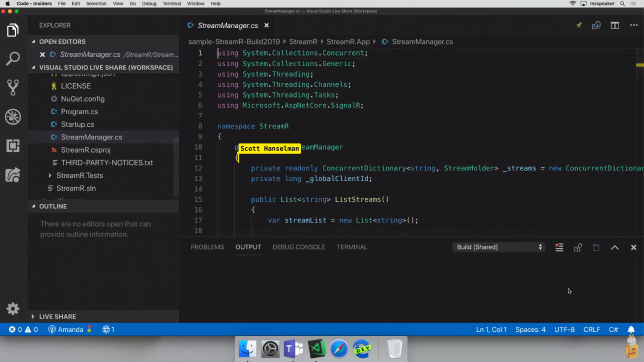
Task: Clear the output panel contents
Action: point(559,247)
